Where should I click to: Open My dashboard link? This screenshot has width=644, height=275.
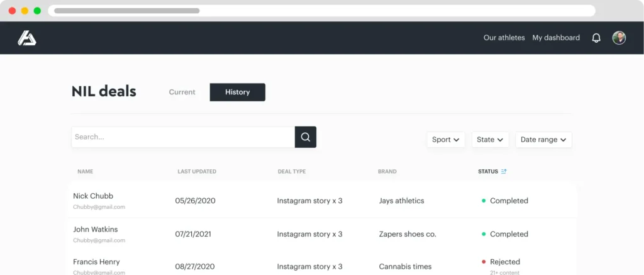click(x=556, y=38)
